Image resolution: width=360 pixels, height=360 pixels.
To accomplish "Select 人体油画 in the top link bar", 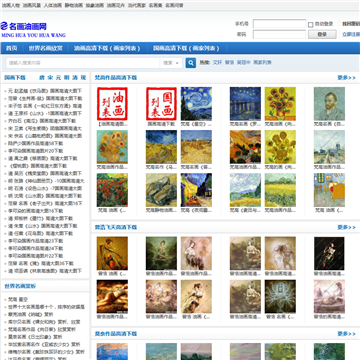I will 53,6.
